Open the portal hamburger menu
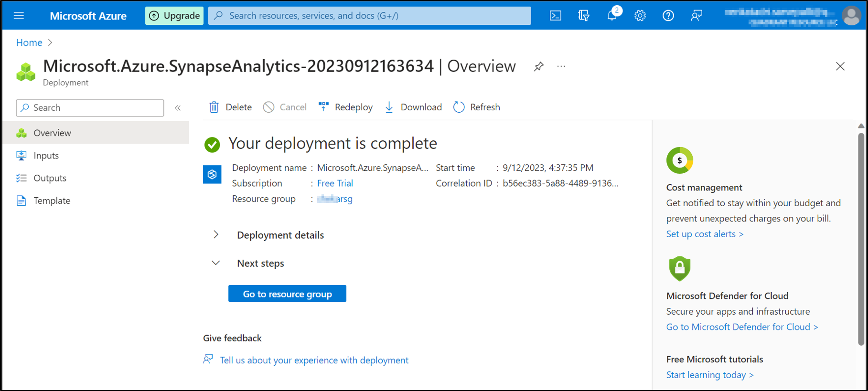868x391 pixels. click(x=19, y=16)
